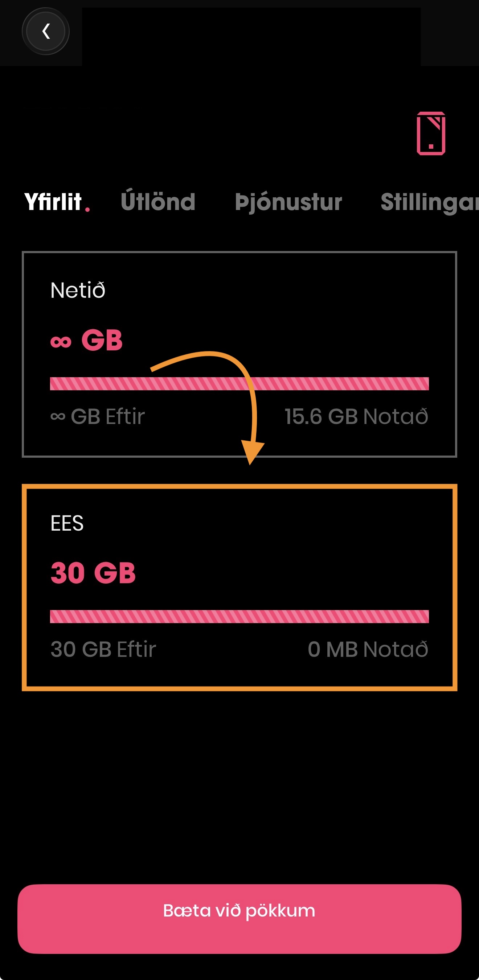Open the Stillingar tab
The width and height of the screenshot is (479, 980).
[430, 202]
